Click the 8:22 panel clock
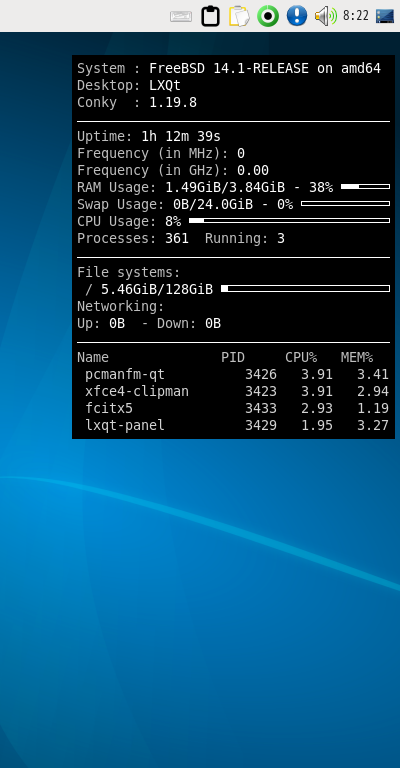 pyautogui.click(x=356, y=16)
